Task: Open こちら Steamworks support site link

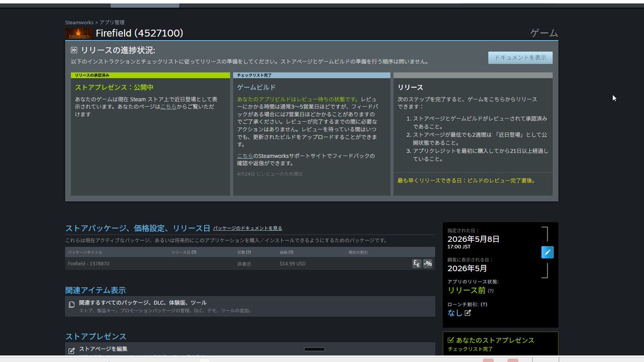Action: click(245, 156)
